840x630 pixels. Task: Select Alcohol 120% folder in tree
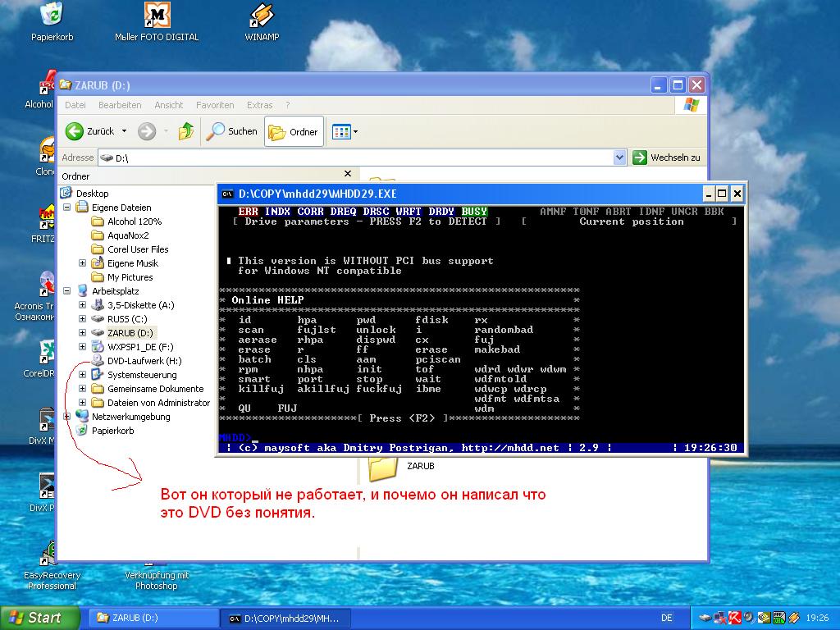pyautogui.click(x=135, y=221)
